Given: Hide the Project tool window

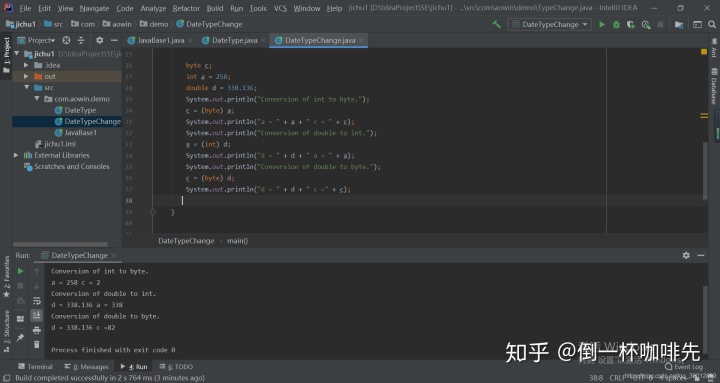Looking at the screenshot, I should pos(114,40).
